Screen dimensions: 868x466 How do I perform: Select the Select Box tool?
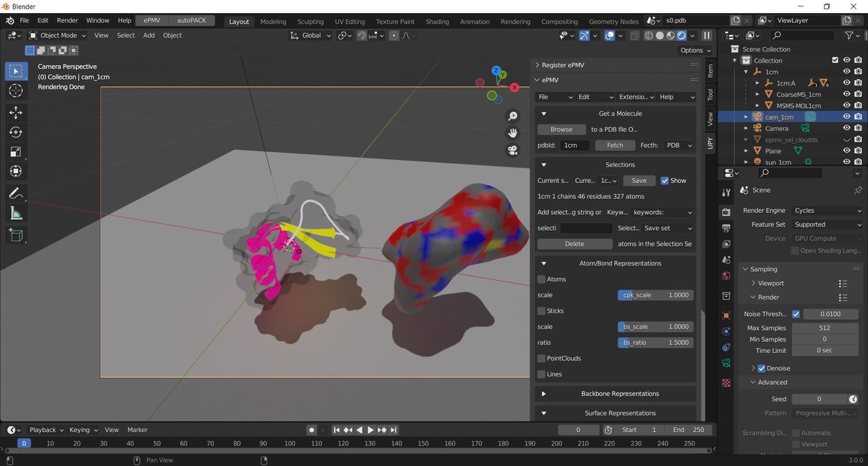coord(16,71)
